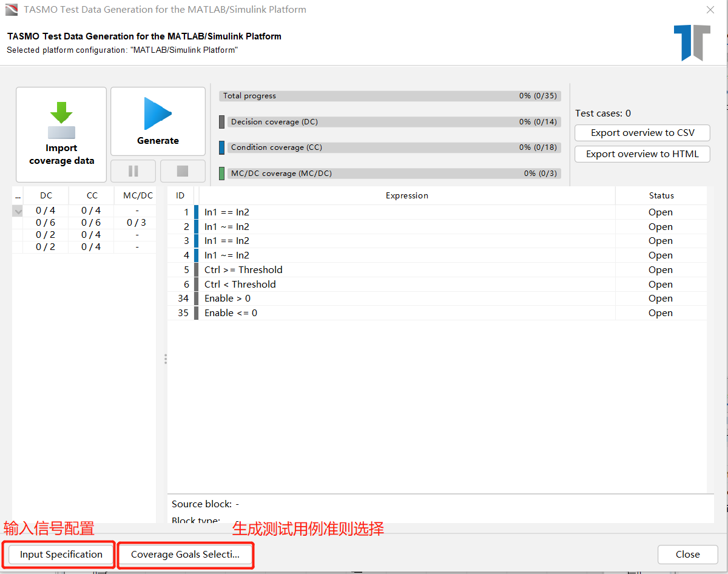Select goal row 2 'In1 ~= In2'
The height and width of the screenshot is (574, 728).
[x=437, y=227]
